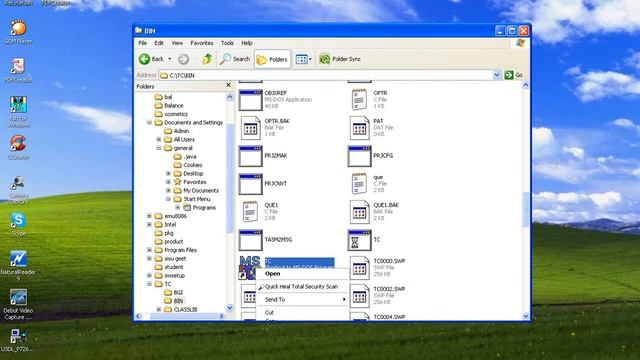Select the PRJ2MAK application icon
The image size is (640, 360).
[250, 156]
